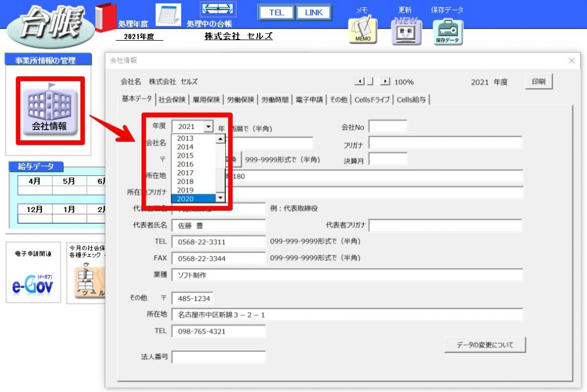
Task: Open the 処理年度 calendar icon
Action: click(168, 14)
